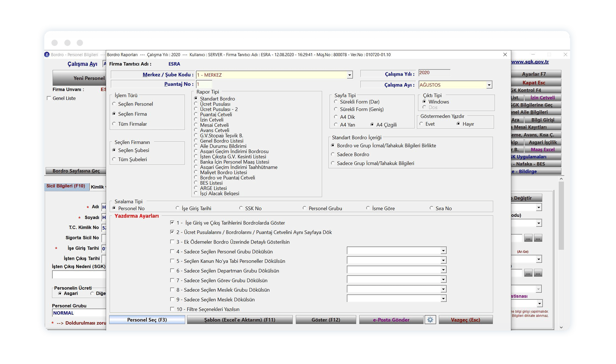Click scrollbar down arrow in right panel

(561, 327)
